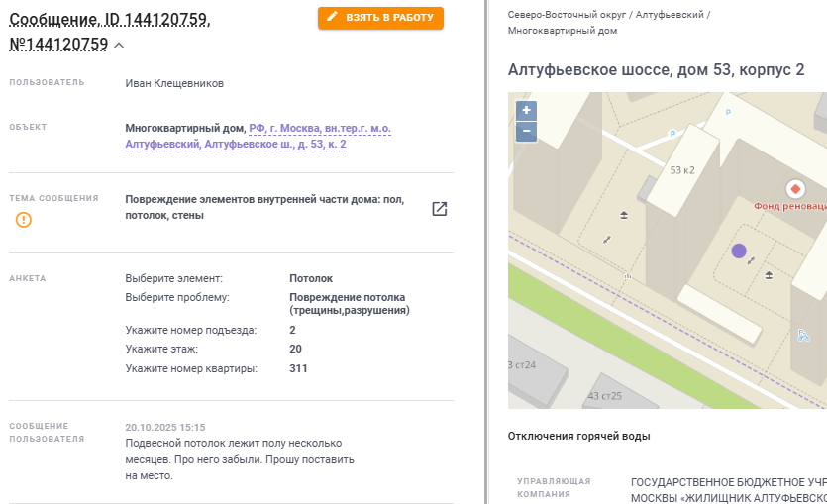Collapse the message ID header chevron
Viewport: 827px width, 504px height.
119,45
